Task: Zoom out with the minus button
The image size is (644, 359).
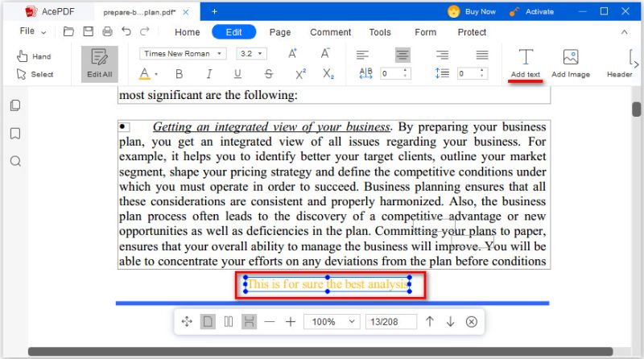Action: click(x=270, y=322)
